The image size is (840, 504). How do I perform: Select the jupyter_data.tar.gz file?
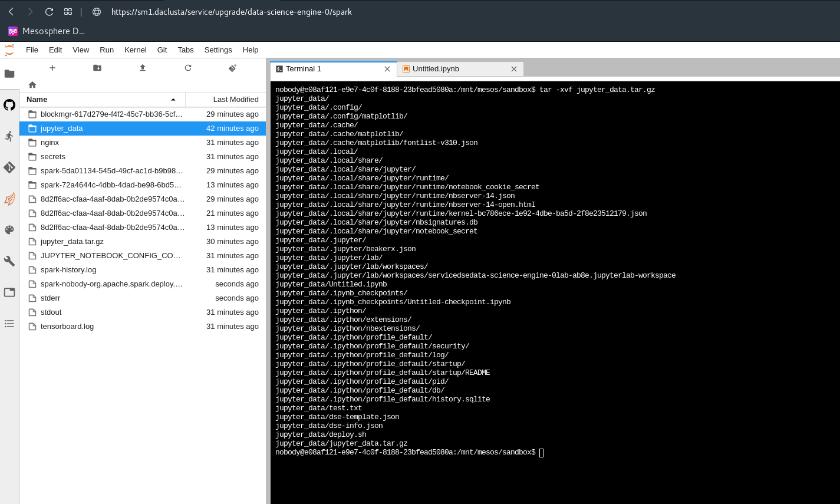143,242
